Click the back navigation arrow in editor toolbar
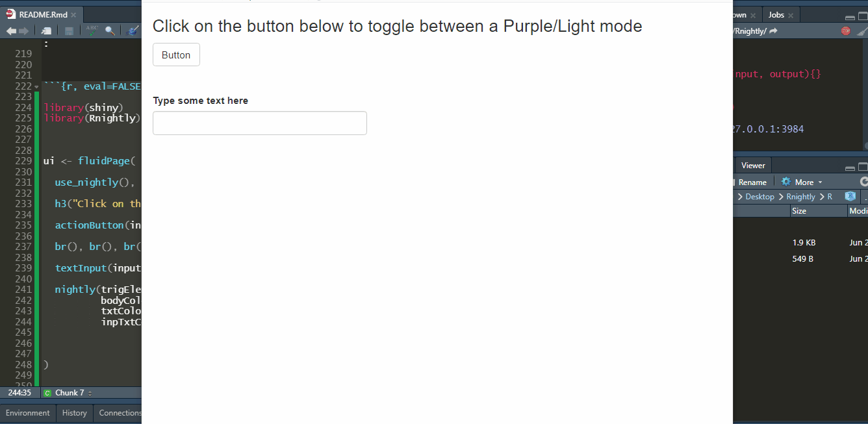The width and height of the screenshot is (868, 424). pyautogui.click(x=11, y=31)
